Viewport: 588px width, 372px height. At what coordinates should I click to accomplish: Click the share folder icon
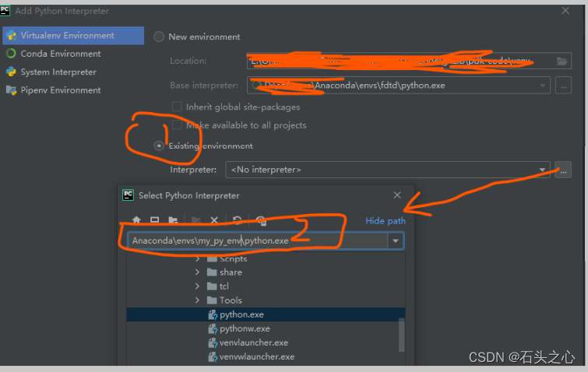(213, 272)
